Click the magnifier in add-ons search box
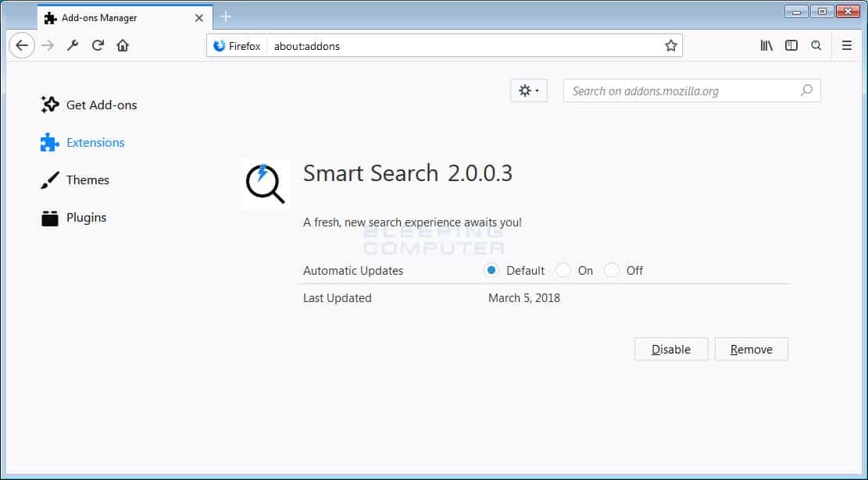The width and height of the screenshot is (868, 480). point(806,90)
